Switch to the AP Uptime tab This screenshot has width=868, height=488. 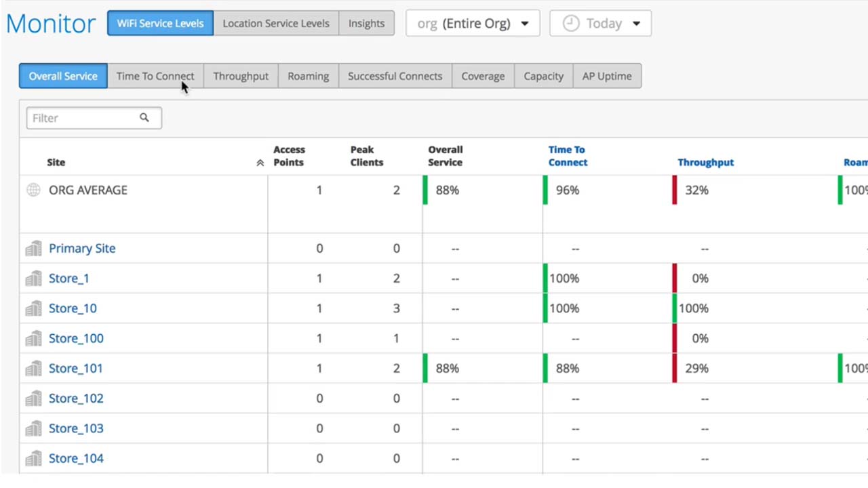point(607,76)
